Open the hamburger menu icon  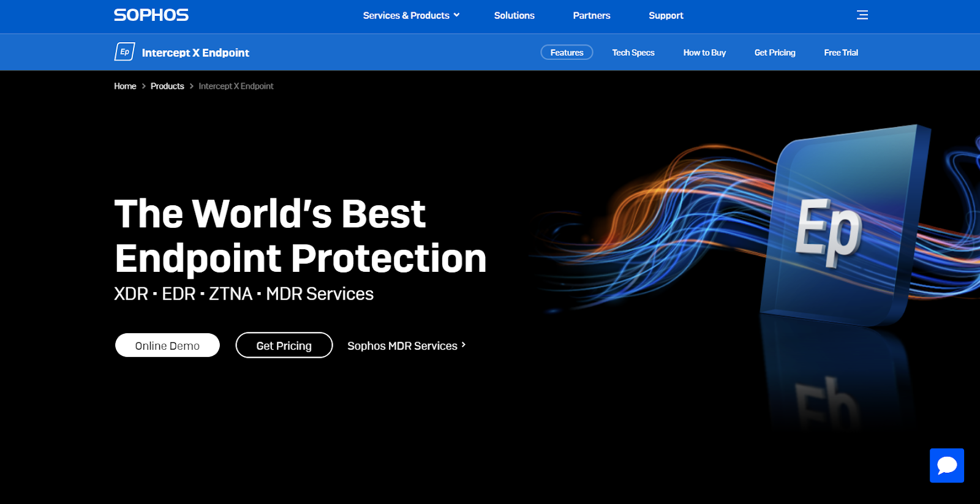(x=862, y=15)
